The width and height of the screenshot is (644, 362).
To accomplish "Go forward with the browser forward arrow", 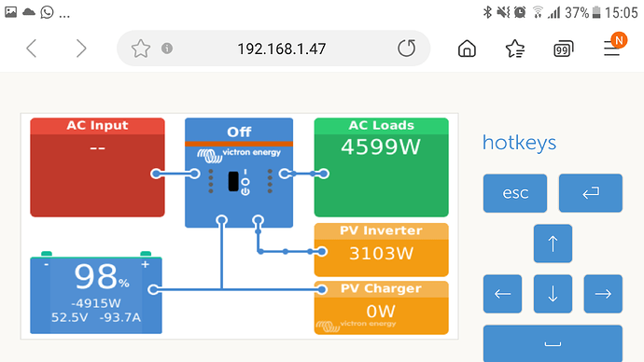I will 81,49.
